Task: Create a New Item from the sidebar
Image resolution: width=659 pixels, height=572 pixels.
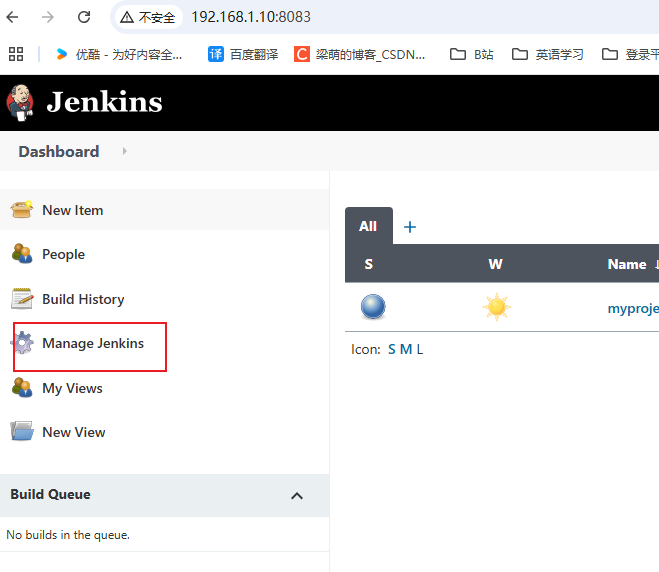Action: click(73, 210)
